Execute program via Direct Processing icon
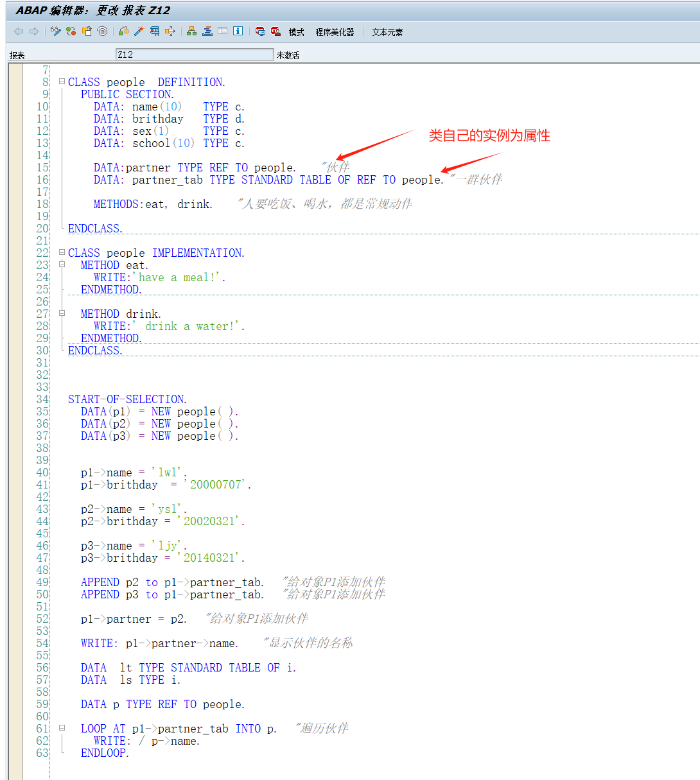Image resolution: width=700 pixels, height=780 pixels. click(154, 31)
